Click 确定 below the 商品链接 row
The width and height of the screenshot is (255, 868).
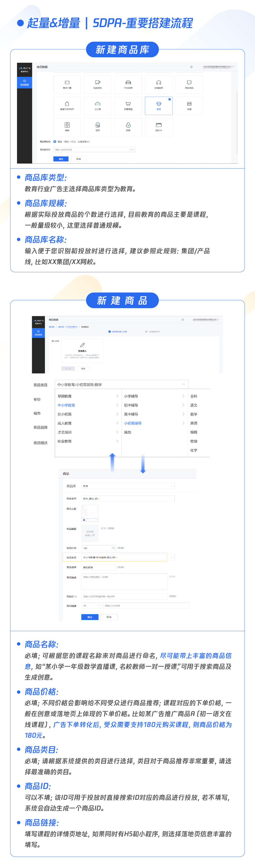click(90, 617)
